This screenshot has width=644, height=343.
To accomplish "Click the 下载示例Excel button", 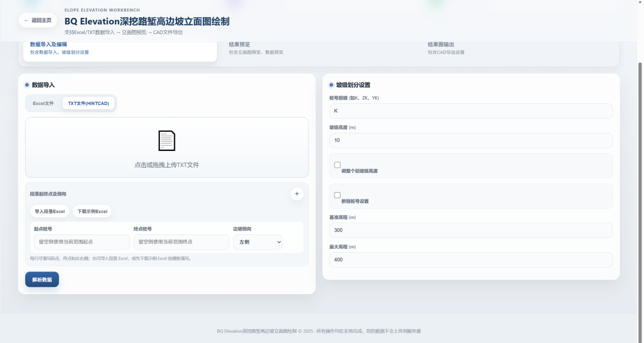I will coord(92,211).
